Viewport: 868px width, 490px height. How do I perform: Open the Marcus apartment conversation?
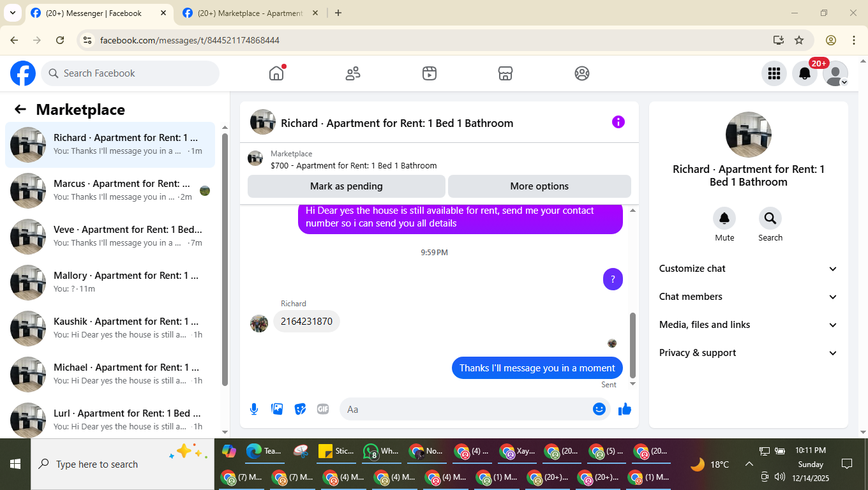click(110, 190)
